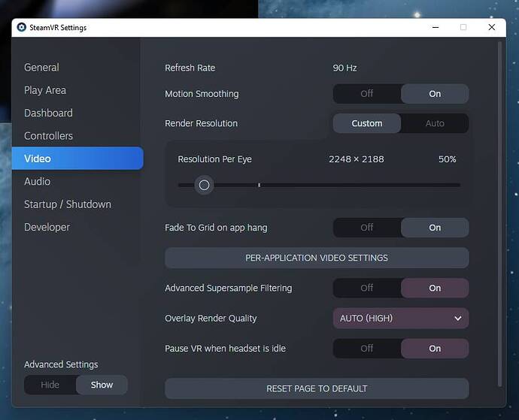519x420 pixels.
Task: Click the chevron arrow of Overlay Render Quality
Action: [x=458, y=319]
